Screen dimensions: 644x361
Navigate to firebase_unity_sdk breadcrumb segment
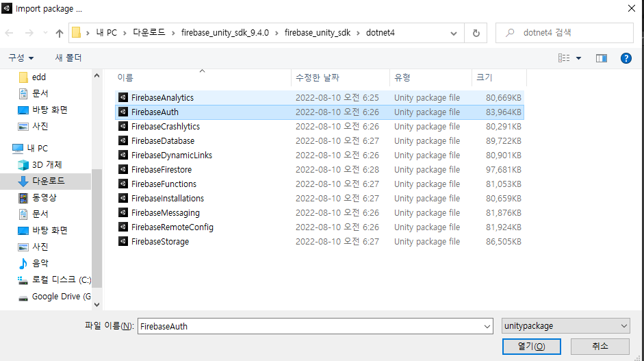(x=318, y=32)
